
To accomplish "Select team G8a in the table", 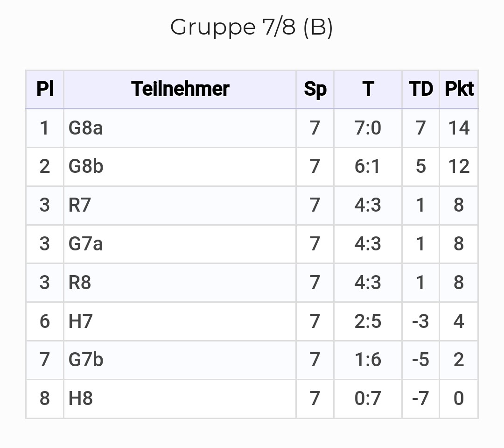I will [x=85, y=128].
